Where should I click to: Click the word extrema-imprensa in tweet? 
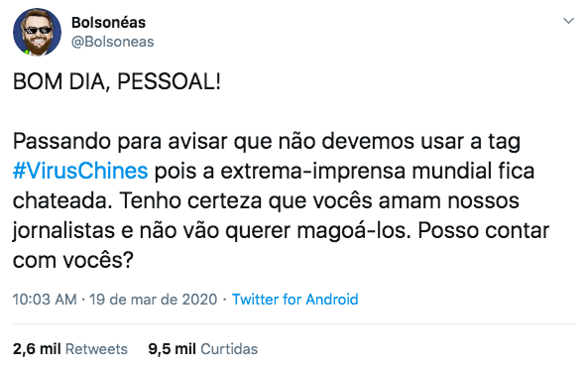(312, 171)
